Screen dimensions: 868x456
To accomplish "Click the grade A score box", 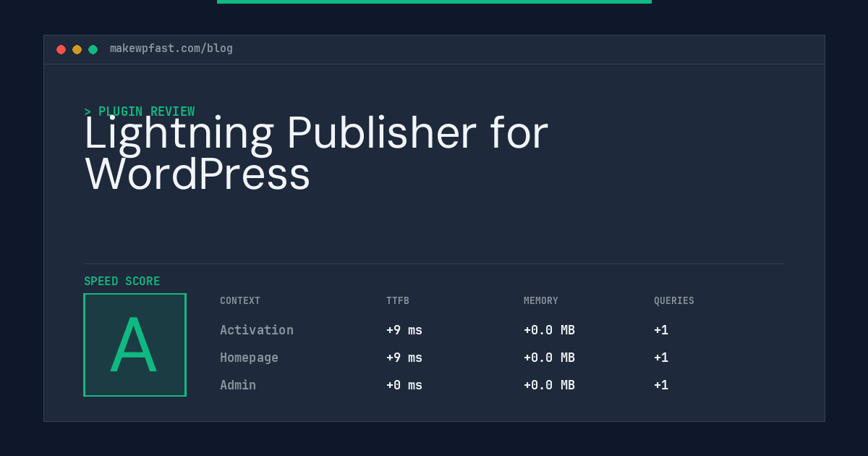I will pyautogui.click(x=135, y=345).
